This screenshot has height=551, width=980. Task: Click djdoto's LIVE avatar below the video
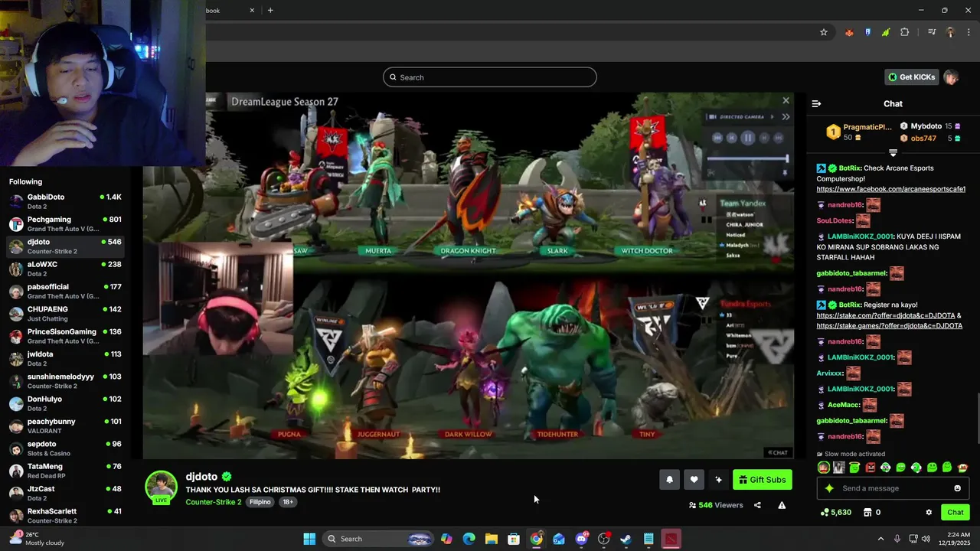pos(161,487)
